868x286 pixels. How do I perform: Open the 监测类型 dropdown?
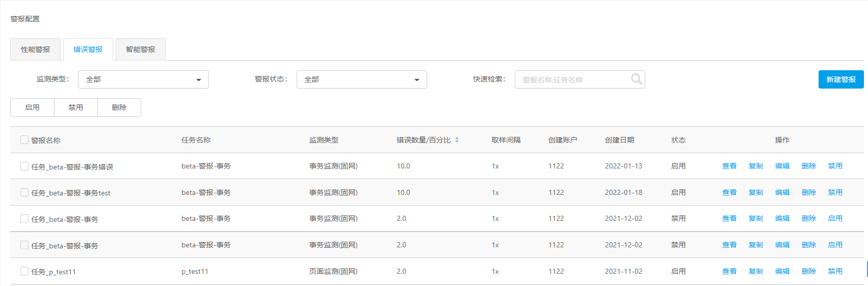click(143, 79)
